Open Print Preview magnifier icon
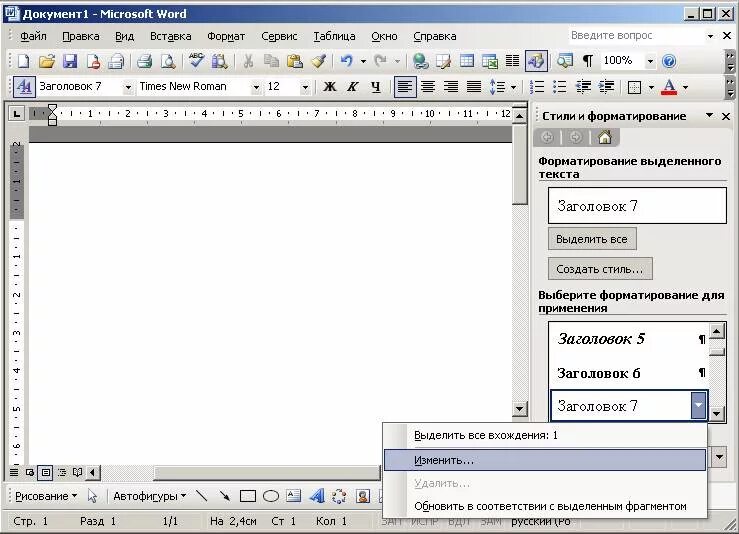 pyautogui.click(x=168, y=61)
